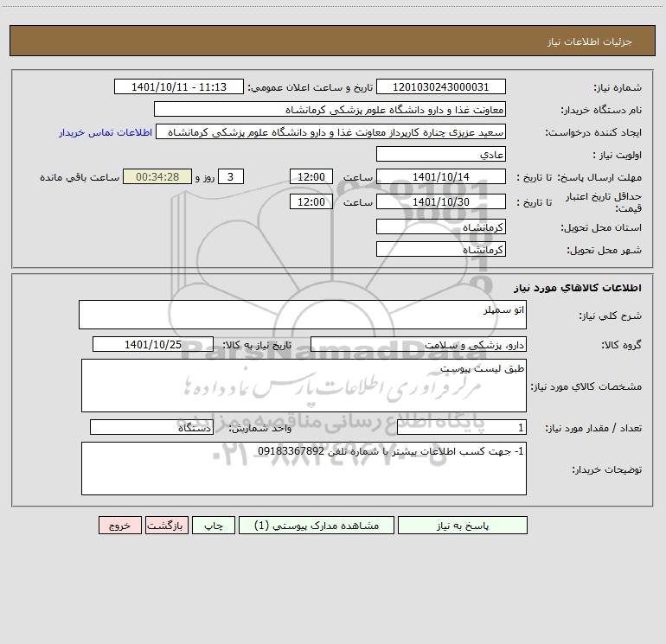Click the واحد شمارش label
This screenshot has height=644, width=666.
point(260,428)
